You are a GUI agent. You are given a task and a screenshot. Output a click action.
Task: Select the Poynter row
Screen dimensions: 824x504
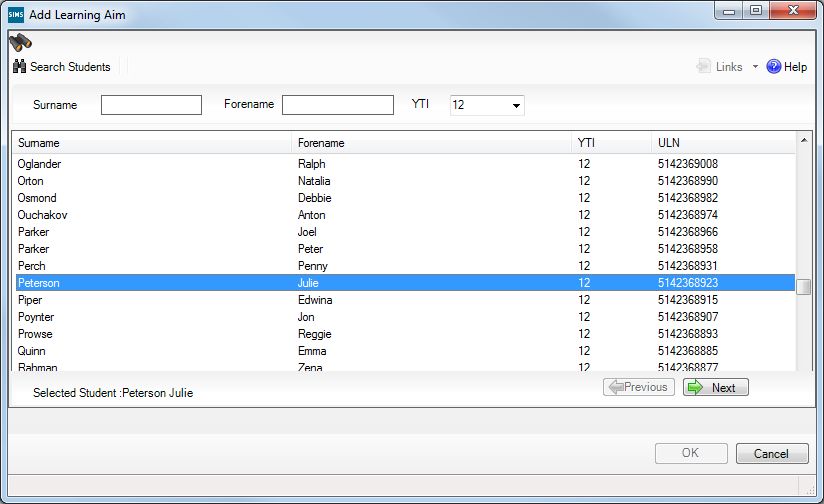[405, 317]
